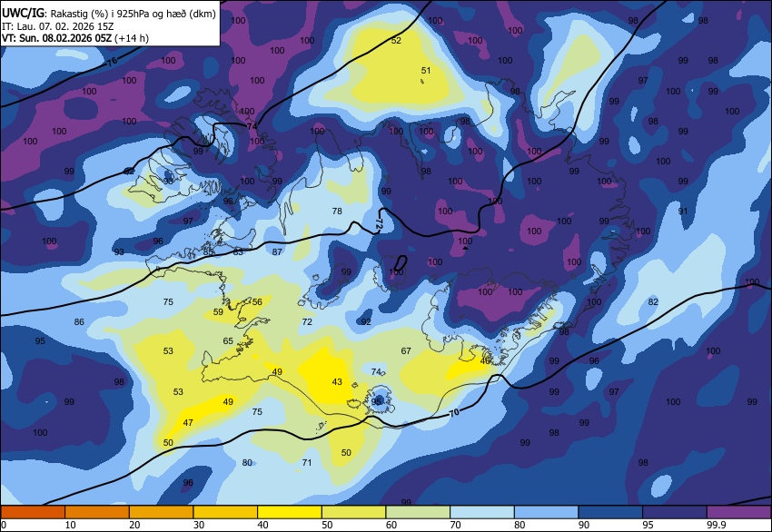
Task: Click the humidity value 86 in the west
Action: (x=79, y=322)
